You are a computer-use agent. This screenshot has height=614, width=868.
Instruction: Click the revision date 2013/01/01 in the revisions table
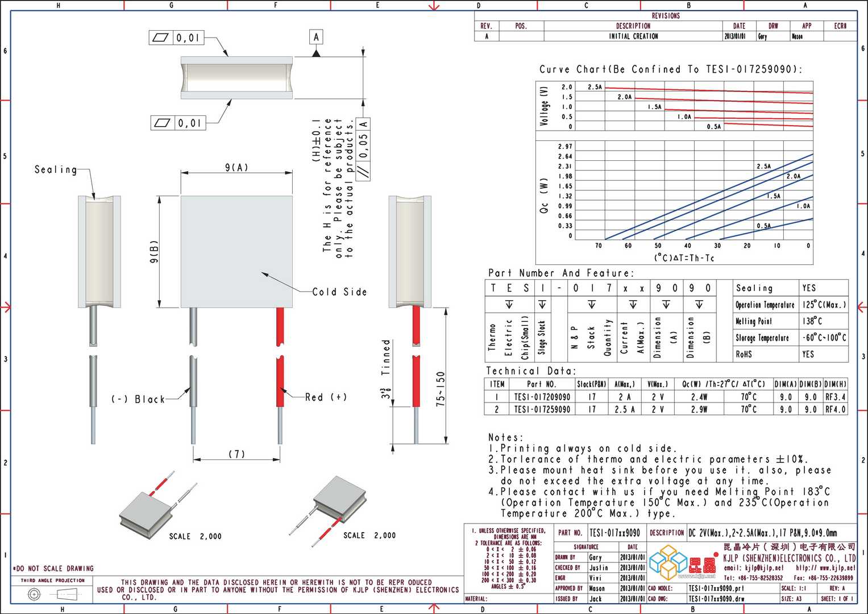pos(735,36)
